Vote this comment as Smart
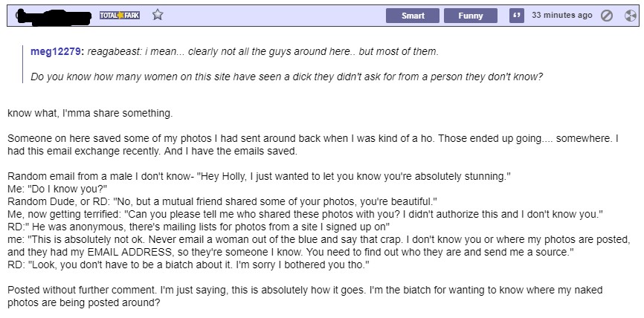The width and height of the screenshot is (644, 318). (x=413, y=15)
